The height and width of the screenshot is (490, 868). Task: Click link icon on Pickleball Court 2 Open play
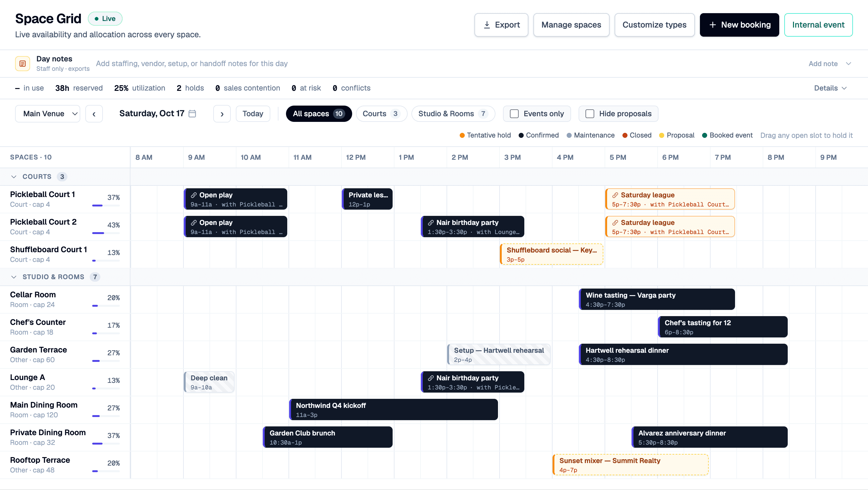[194, 223]
